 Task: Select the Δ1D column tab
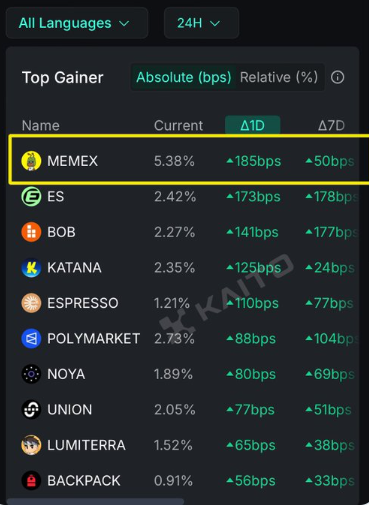coord(253,125)
